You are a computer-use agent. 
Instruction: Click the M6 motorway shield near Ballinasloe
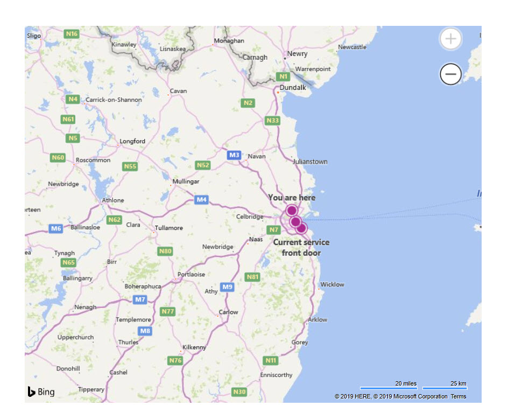point(56,228)
